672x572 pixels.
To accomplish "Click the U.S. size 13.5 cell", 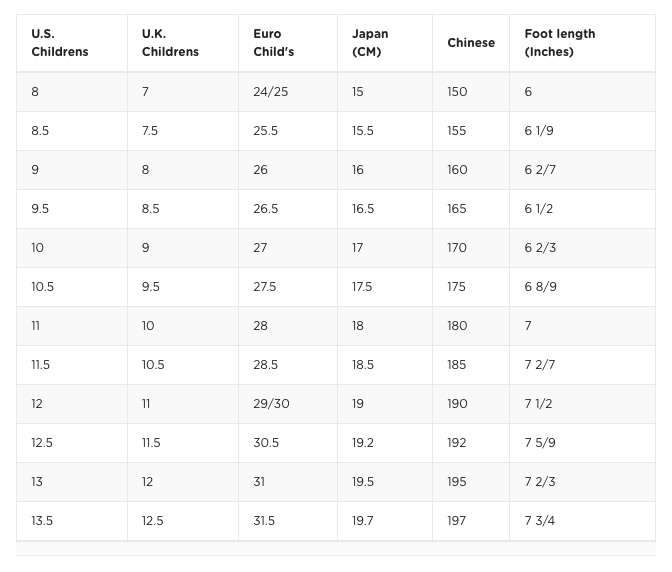I will point(42,521).
